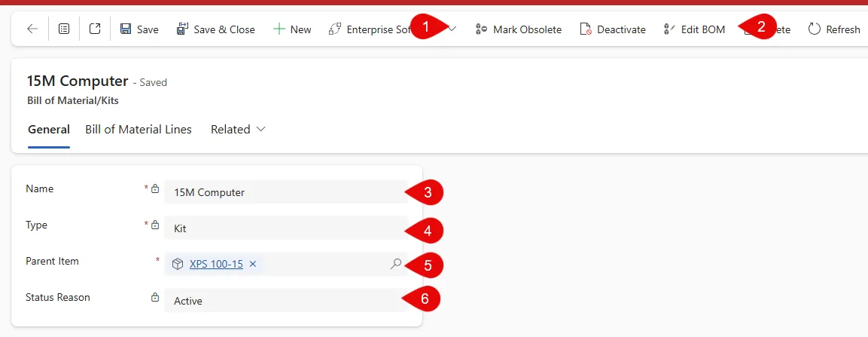Click the Save button
Viewport: 868px width, 337px height.
click(139, 29)
